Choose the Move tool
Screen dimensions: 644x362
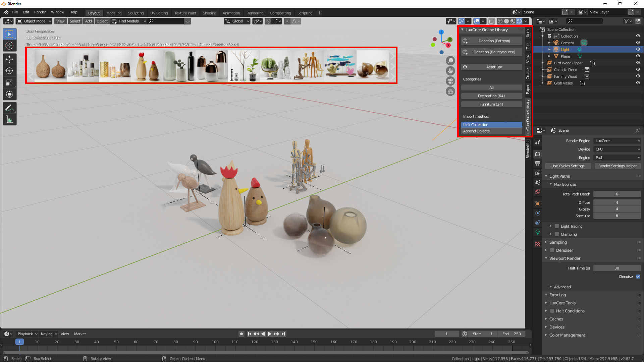click(x=9, y=59)
